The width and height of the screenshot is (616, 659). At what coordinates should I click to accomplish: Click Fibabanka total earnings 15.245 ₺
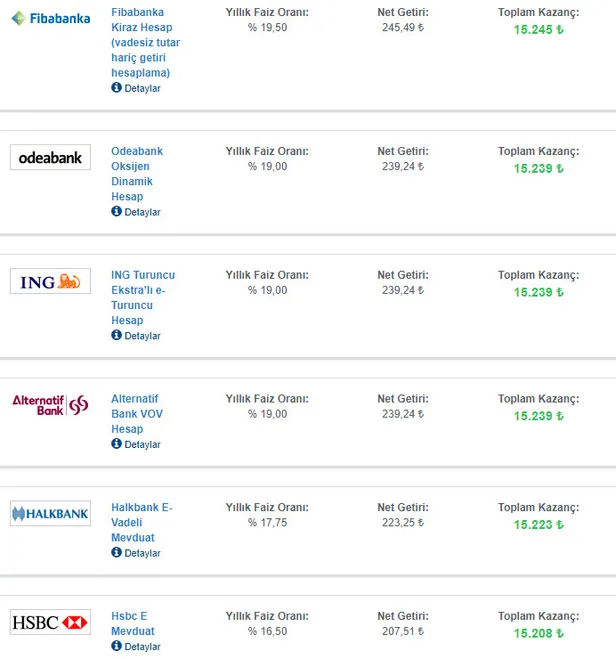[538, 30]
